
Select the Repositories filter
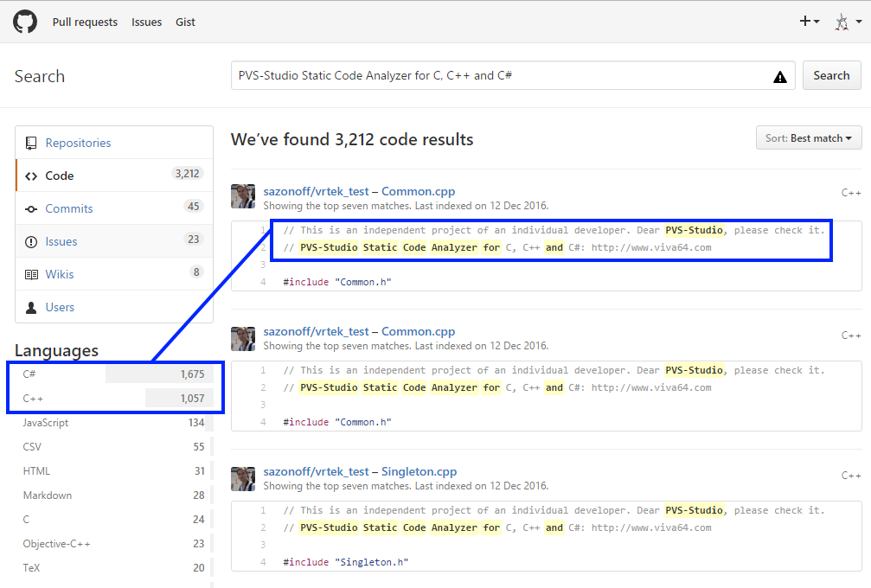click(x=114, y=143)
